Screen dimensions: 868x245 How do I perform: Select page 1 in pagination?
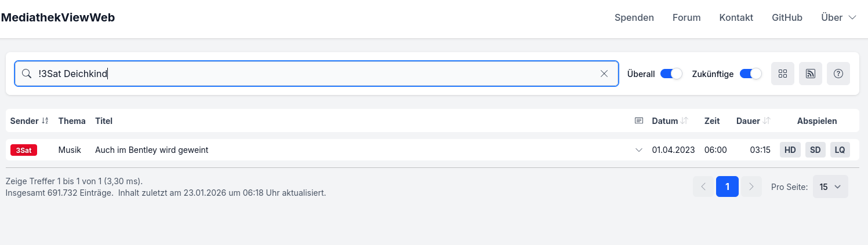pos(727,187)
